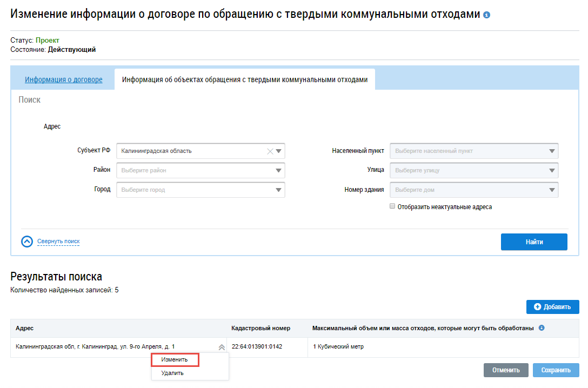
Task: Clear the Калининградская область selection with the X icon
Action: point(270,151)
